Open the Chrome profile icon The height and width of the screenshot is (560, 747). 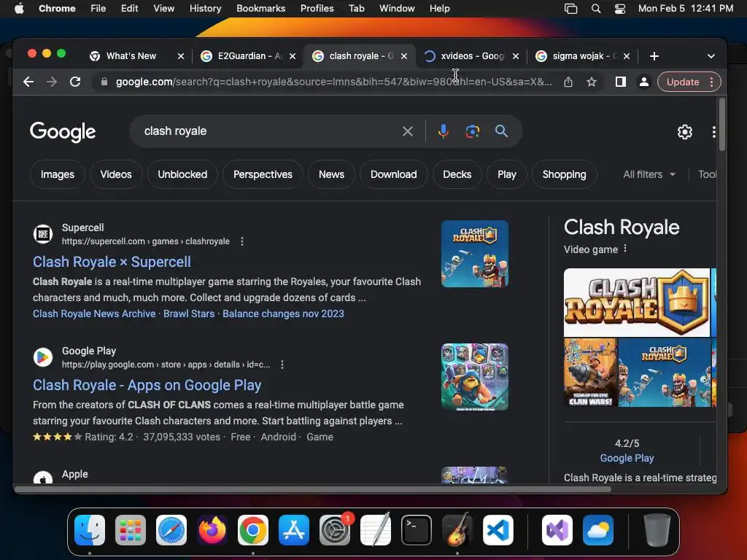point(643,82)
